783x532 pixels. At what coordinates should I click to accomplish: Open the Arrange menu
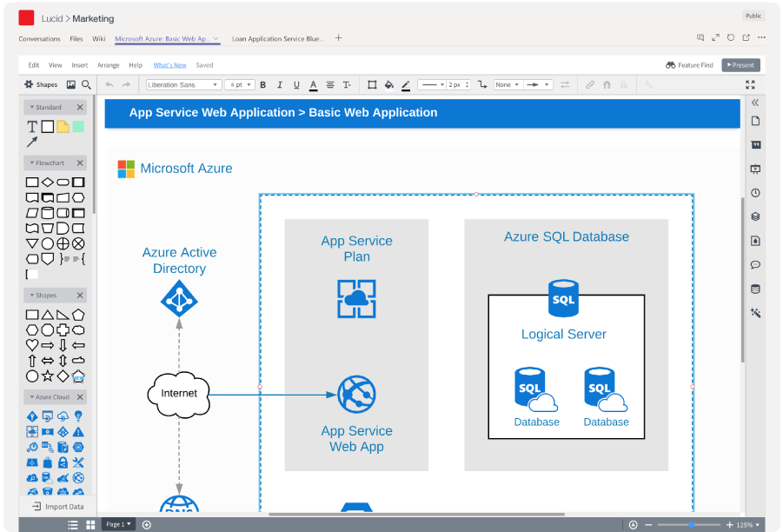click(108, 64)
